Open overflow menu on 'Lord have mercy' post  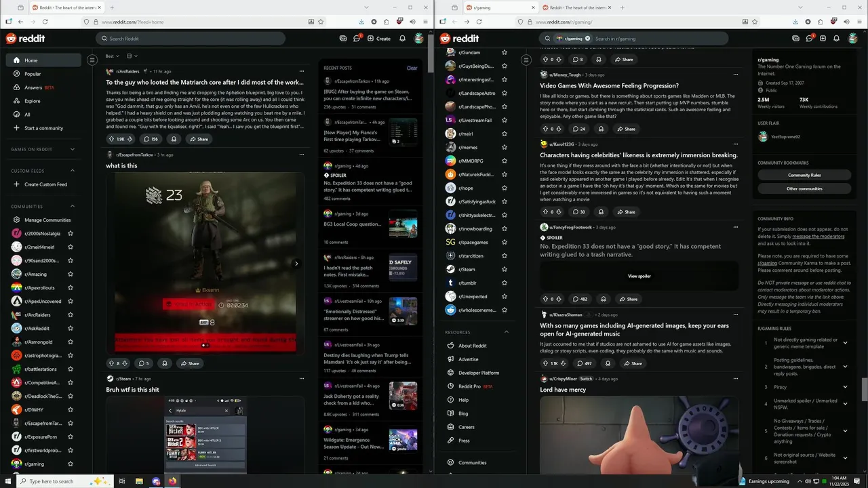735,379
